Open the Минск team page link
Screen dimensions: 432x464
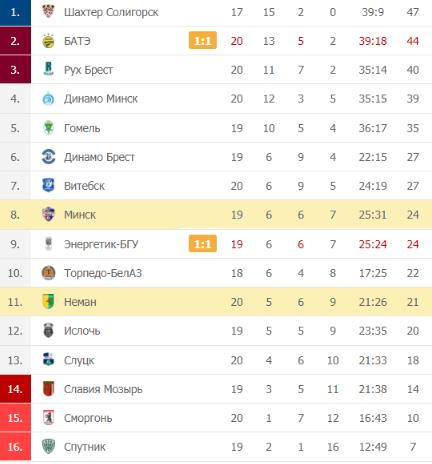coord(80,215)
